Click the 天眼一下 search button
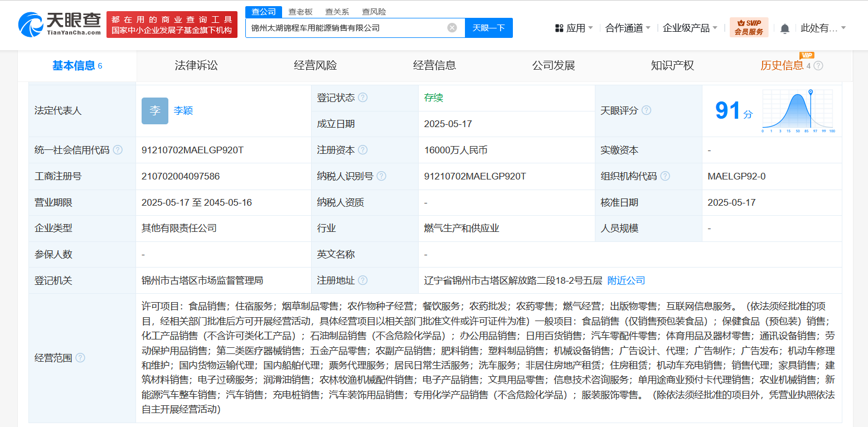The image size is (868, 427). (x=488, y=28)
